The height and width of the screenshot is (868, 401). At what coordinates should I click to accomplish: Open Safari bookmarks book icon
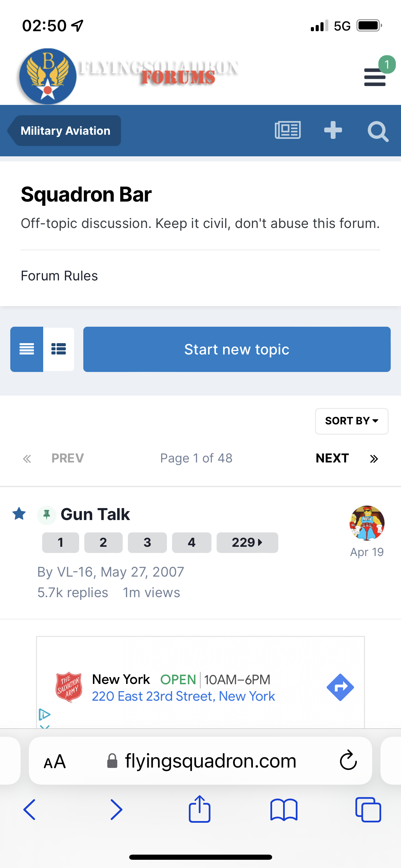coord(284,810)
